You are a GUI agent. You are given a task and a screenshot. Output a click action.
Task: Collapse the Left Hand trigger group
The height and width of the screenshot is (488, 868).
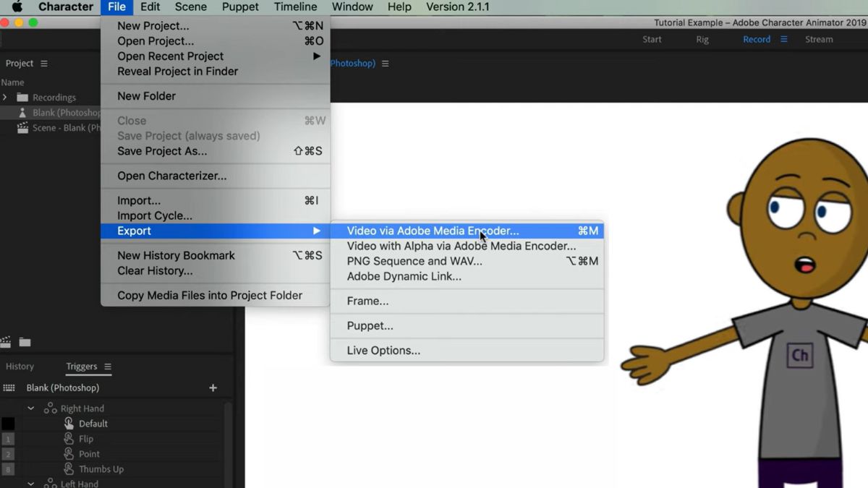(31, 483)
